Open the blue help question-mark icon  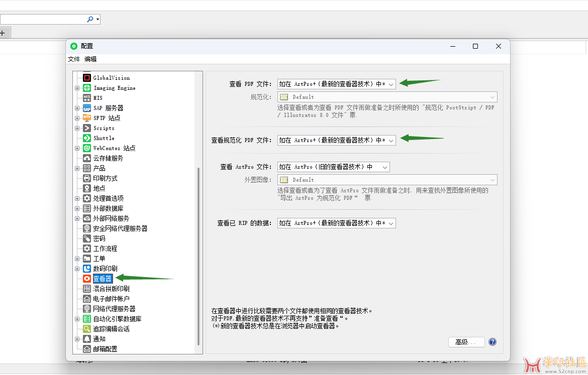point(493,342)
